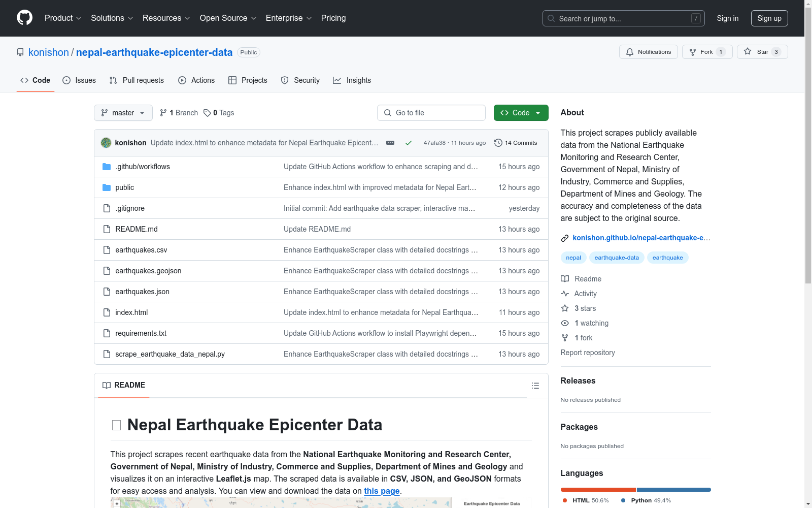
Task: Open nepal-earthquake-epicenter-data repository link
Action: point(154,52)
